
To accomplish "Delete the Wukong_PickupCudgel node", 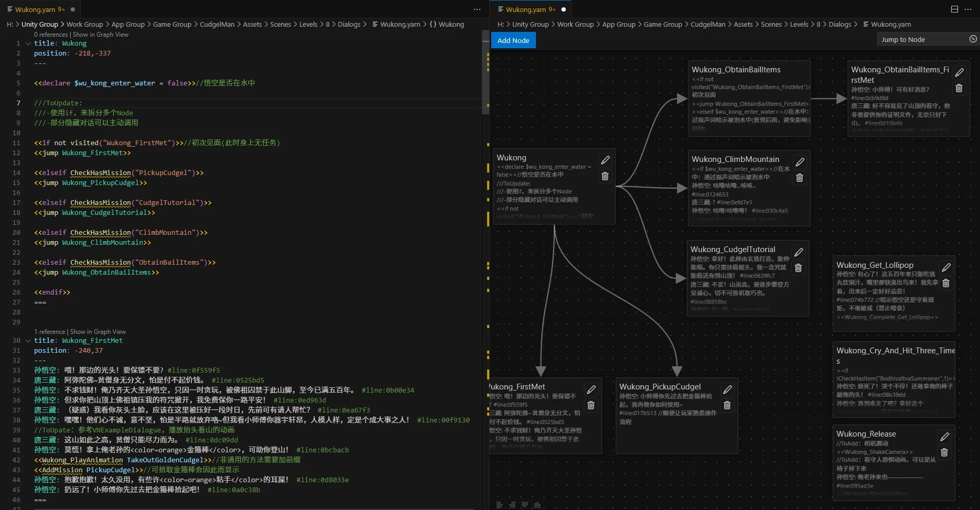I will 727,405.
